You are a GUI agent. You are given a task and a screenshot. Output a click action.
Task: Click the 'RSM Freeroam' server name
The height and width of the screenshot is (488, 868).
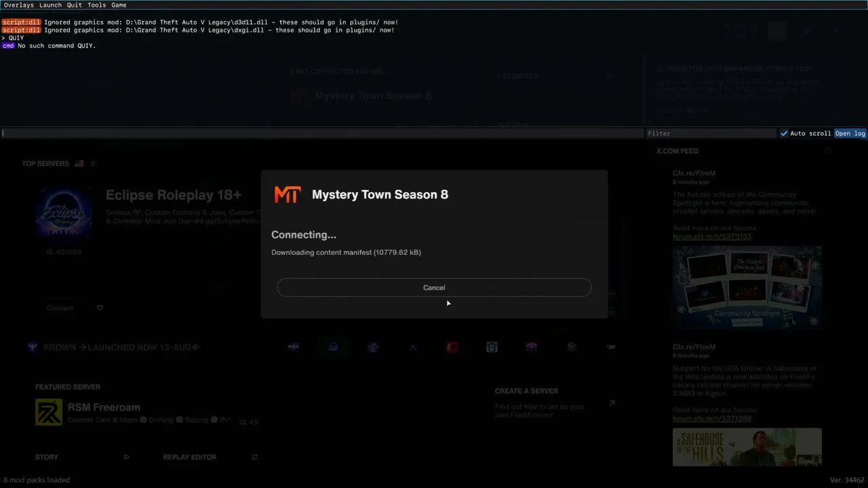tap(104, 407)
